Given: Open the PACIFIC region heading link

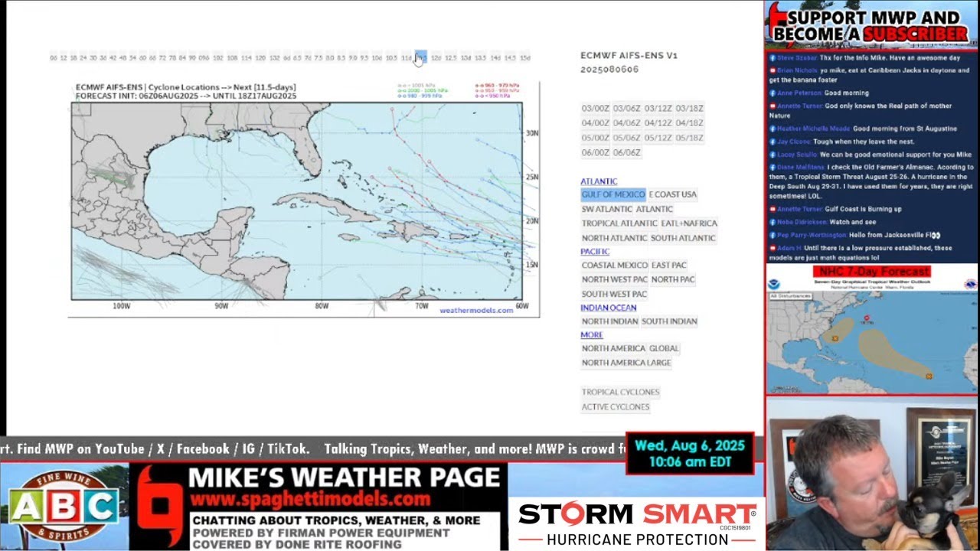Looking at the screenshot, I should (595, 252).
